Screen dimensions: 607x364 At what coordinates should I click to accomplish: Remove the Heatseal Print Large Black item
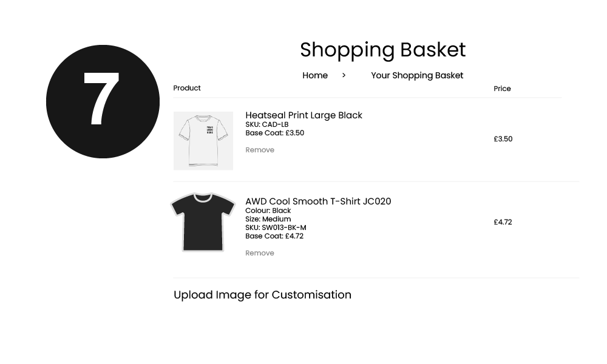(x=260, y=150)
